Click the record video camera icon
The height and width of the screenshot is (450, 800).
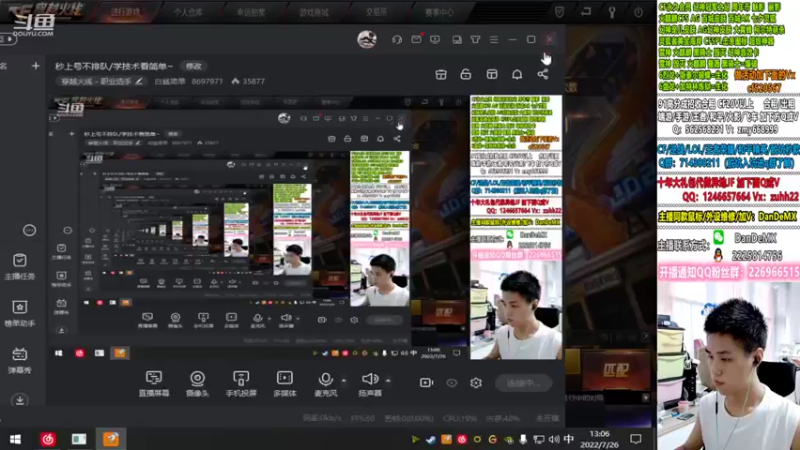(x=427, y=383)
